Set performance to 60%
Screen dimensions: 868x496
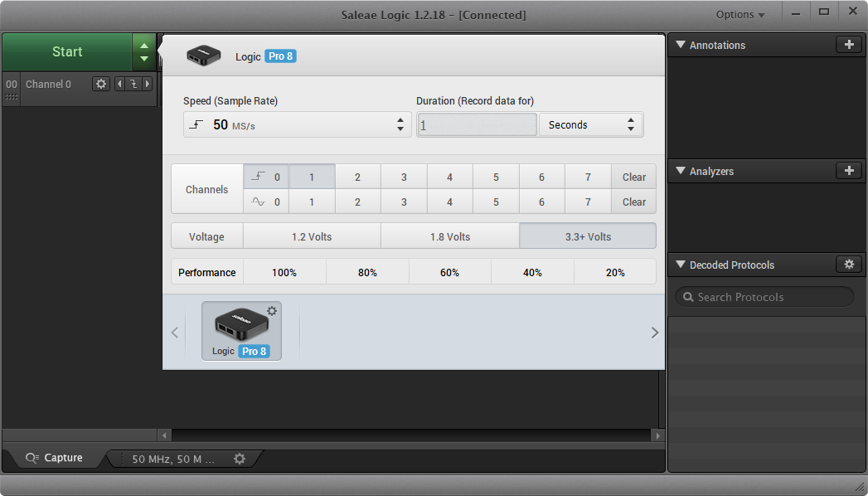pyautogui.click(x=449, y=272)
